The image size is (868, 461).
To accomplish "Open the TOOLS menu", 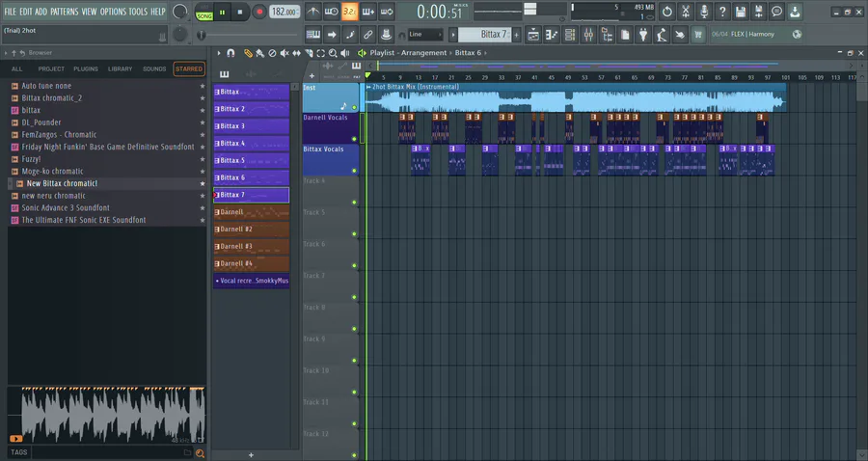I will tap(138, 12).
